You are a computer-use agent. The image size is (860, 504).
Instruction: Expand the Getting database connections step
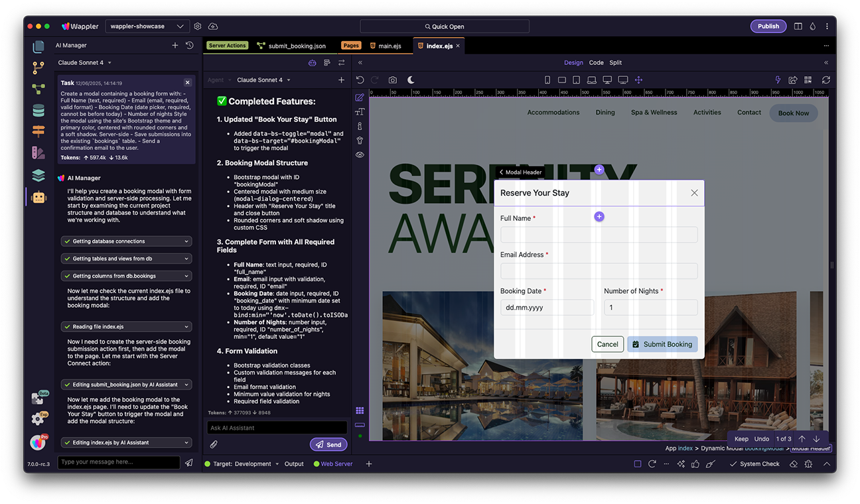tap(125, 241)
